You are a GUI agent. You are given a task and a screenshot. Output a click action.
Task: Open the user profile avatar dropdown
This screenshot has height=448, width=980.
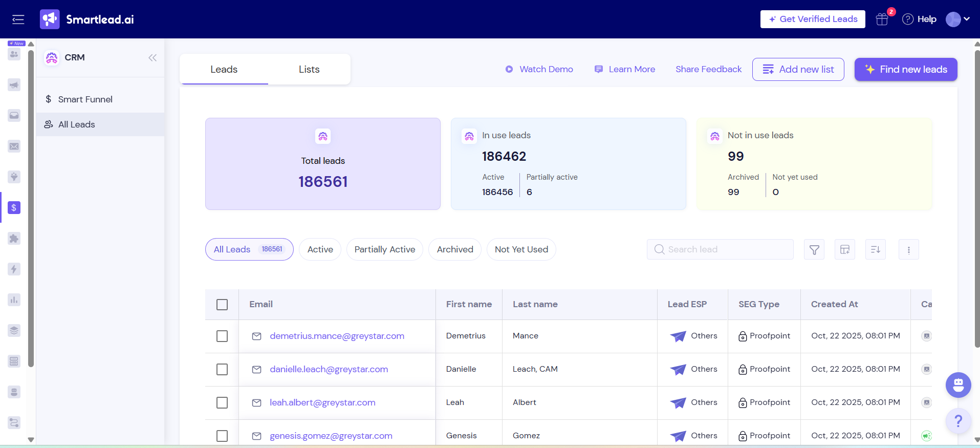pos(958,19)
